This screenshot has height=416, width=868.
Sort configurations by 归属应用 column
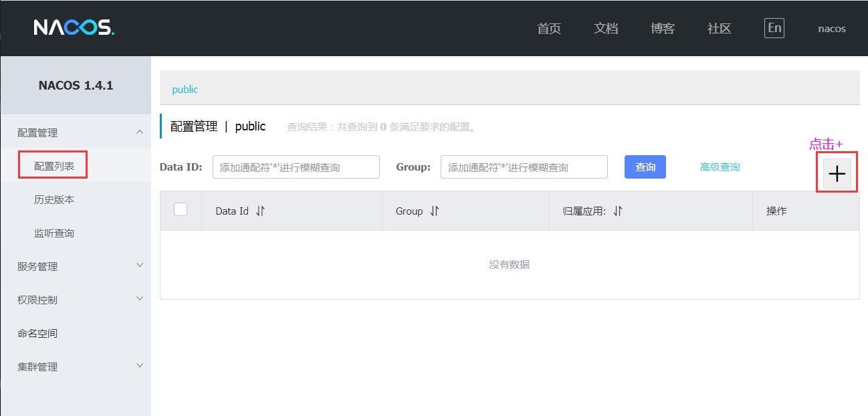618,210
